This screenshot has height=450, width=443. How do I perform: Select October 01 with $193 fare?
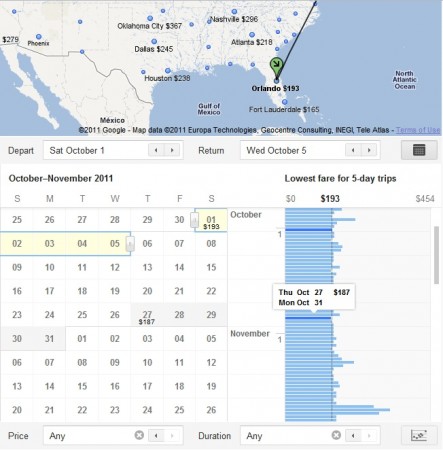[x=211, y=220]
